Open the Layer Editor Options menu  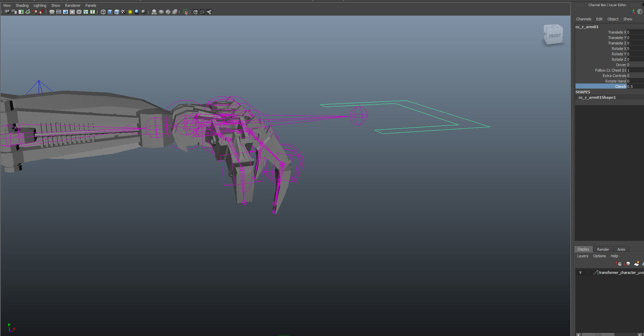(x=599, y=256)
